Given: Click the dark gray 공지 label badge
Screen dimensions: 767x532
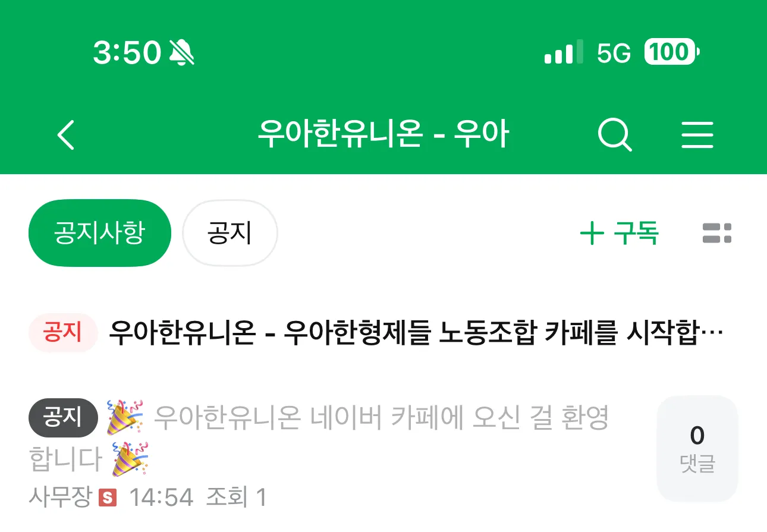Looking at the screenshot, I should click(x=63, y=418).
